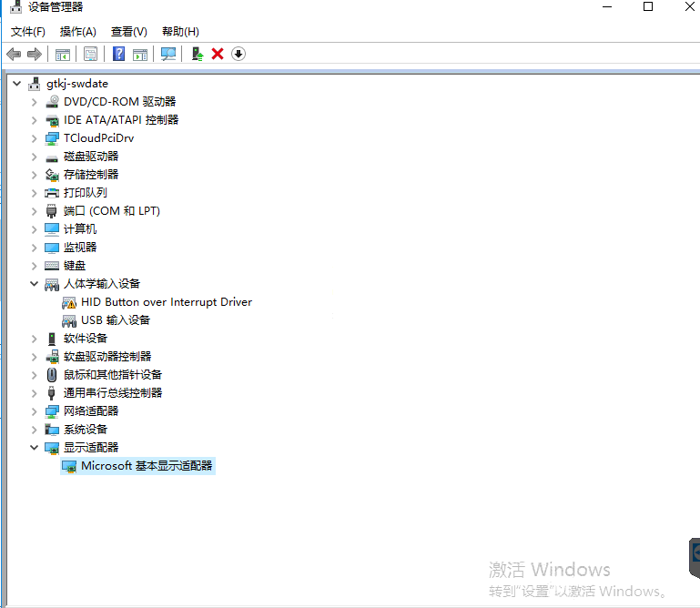
Task: Click the Forward arrow toolbar icon
Action: pos(35,54)
